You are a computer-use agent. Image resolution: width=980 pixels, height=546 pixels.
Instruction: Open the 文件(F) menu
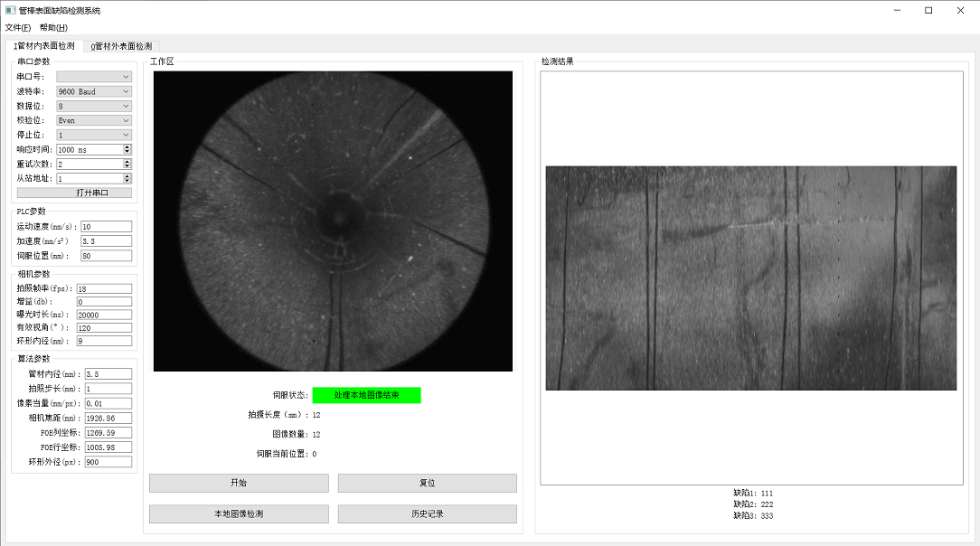17,28
